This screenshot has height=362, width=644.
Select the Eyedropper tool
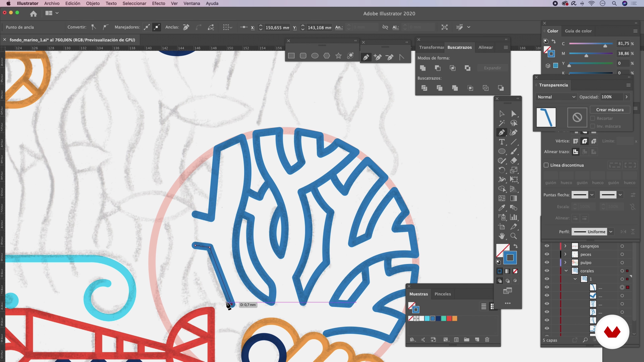tap(501, 208)
